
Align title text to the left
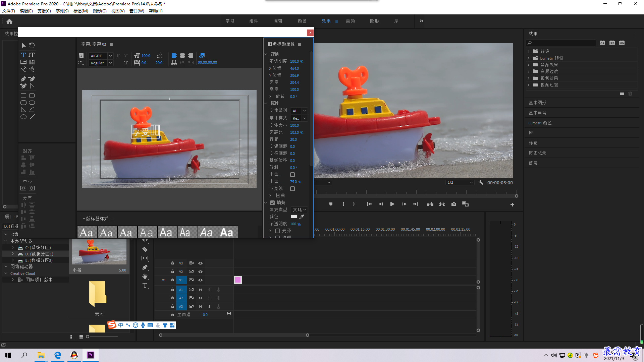click(174, 56)
